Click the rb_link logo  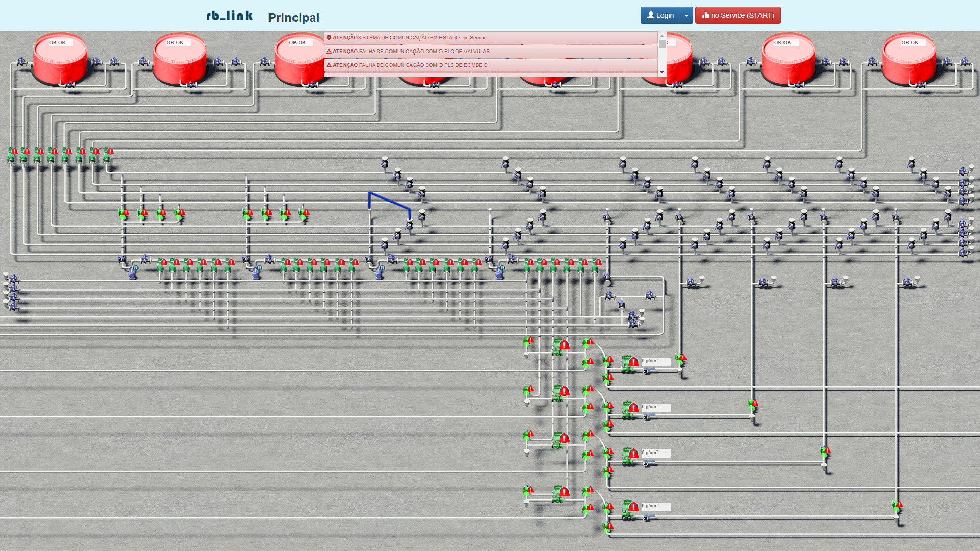(229, 16)
